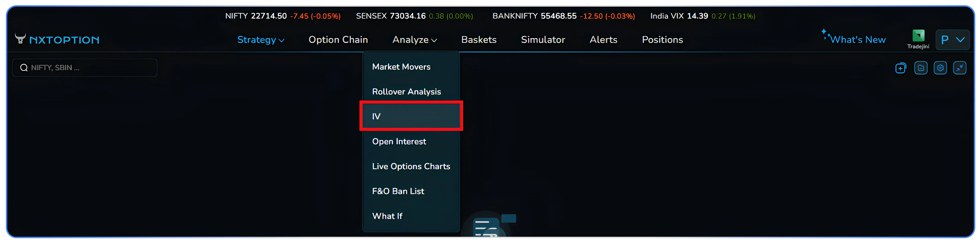Open the F&O Ban List

411,191
